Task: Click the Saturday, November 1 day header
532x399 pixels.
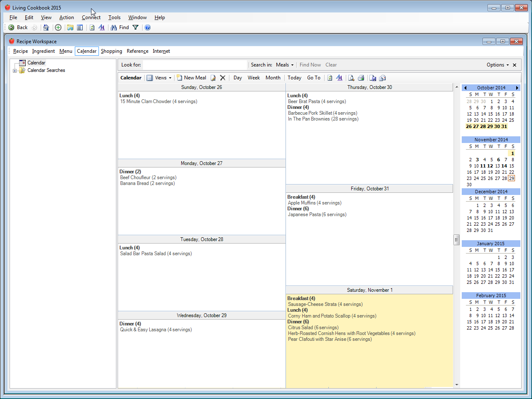Action: coord(369,290)
